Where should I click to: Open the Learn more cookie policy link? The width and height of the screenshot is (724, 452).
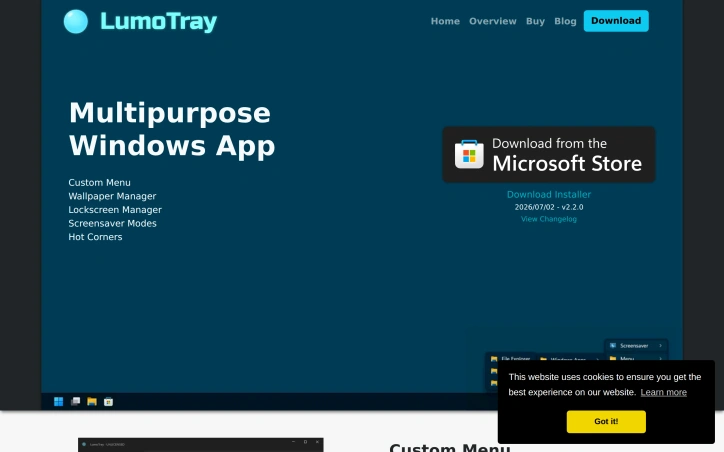(x=664, y=392)
